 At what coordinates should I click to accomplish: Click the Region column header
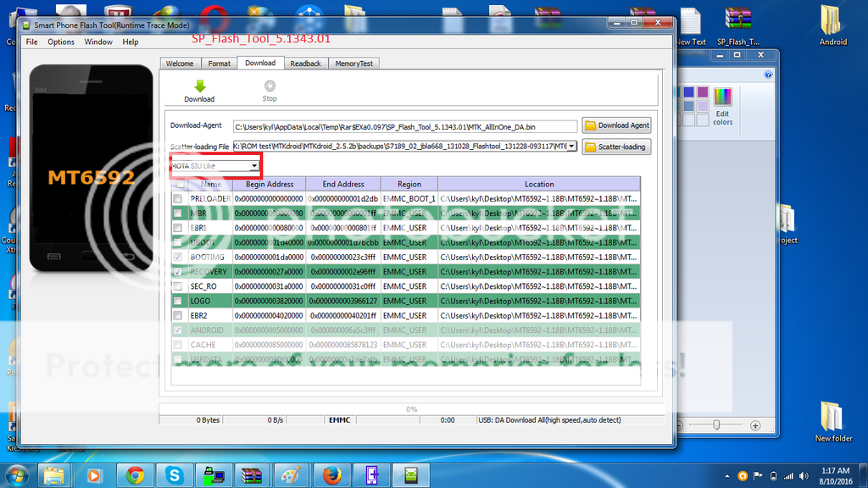(409, 184)
